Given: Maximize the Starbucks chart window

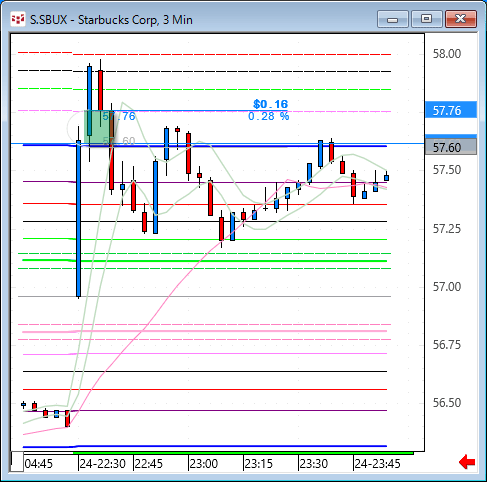Looking at the screenshot, I should coord(426,19).
